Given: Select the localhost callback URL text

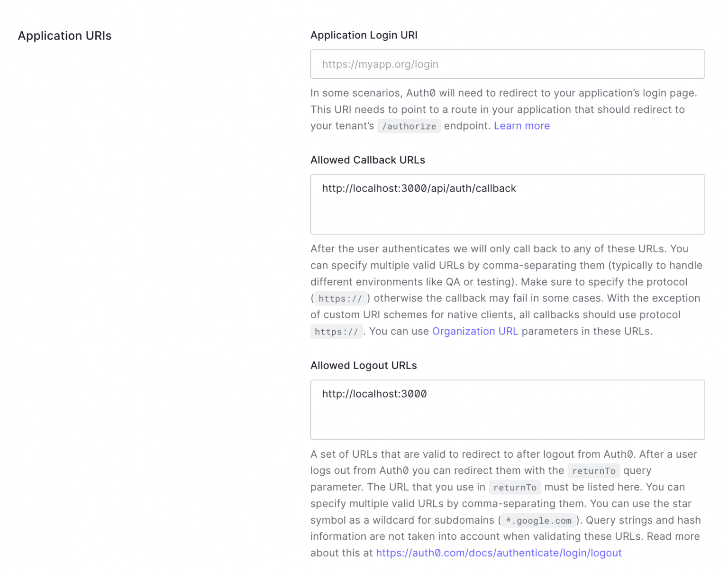Looking at the screenshot, I should pyautogui.click(x=419, y=188).
